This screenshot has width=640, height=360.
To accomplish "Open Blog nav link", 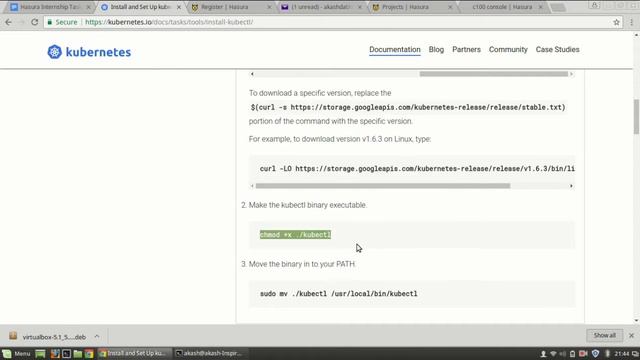I will [436, 50].
